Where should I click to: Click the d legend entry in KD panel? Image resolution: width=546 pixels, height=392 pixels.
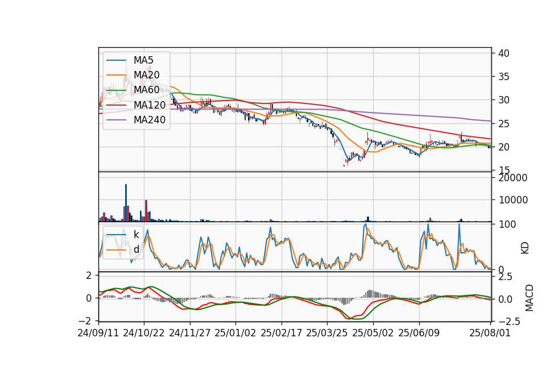tap(136, 249)
